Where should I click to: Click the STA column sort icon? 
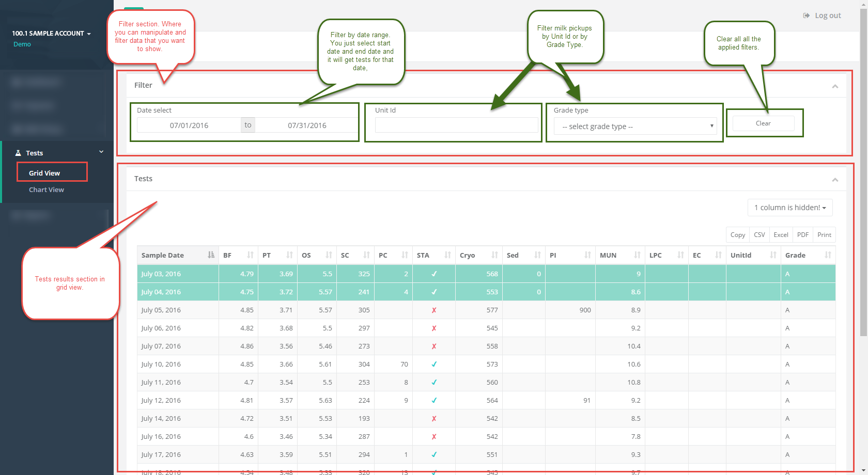pos(447,255)
